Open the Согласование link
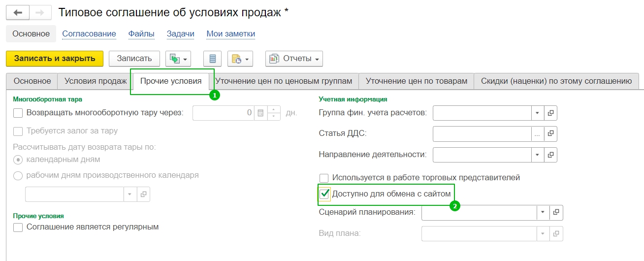 click(89, 33)
